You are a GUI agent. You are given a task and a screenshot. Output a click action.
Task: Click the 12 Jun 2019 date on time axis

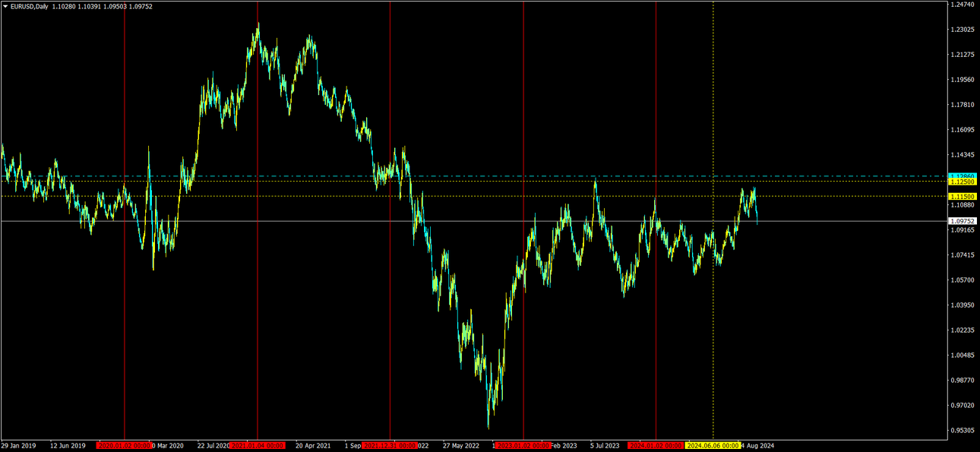(68, 446)
